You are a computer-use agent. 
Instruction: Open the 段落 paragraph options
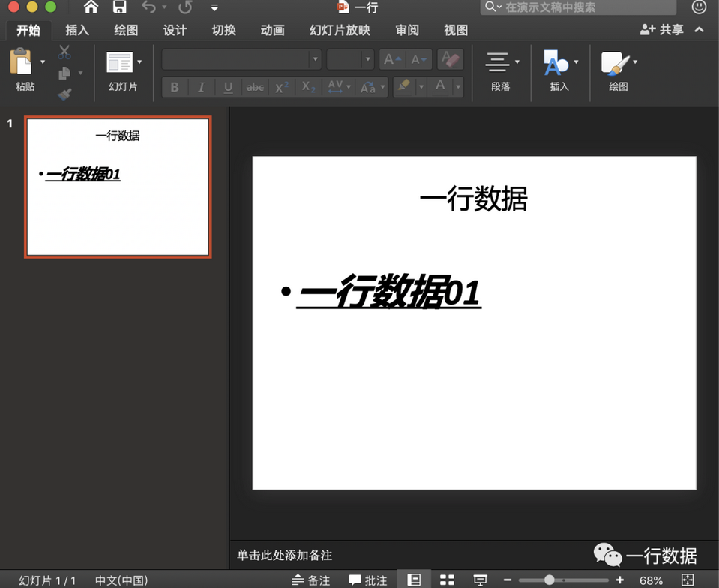coord(501,71)
